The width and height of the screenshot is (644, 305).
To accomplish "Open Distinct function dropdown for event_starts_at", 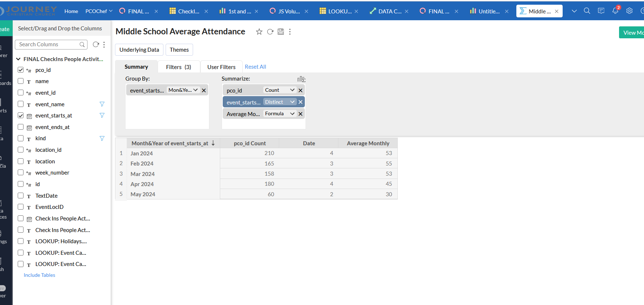I will 280,102.
